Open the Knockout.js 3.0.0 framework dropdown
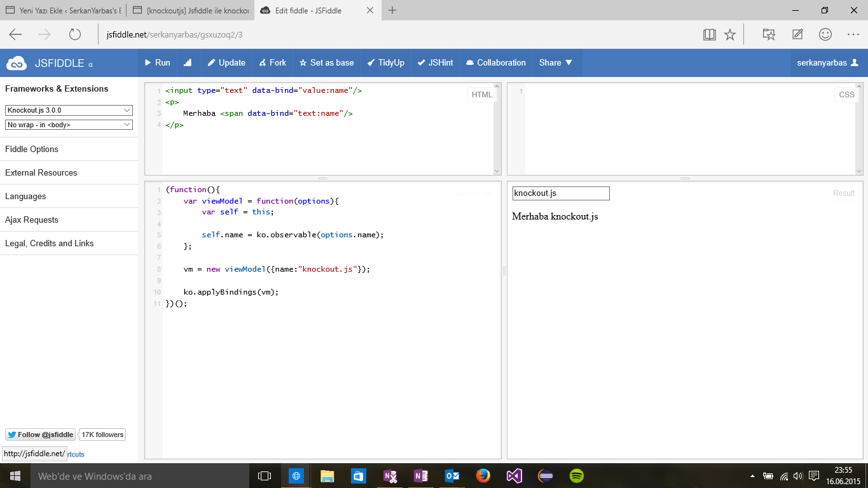Image resolution: width=868 pixels, height=488 pixels. (69, 110)
